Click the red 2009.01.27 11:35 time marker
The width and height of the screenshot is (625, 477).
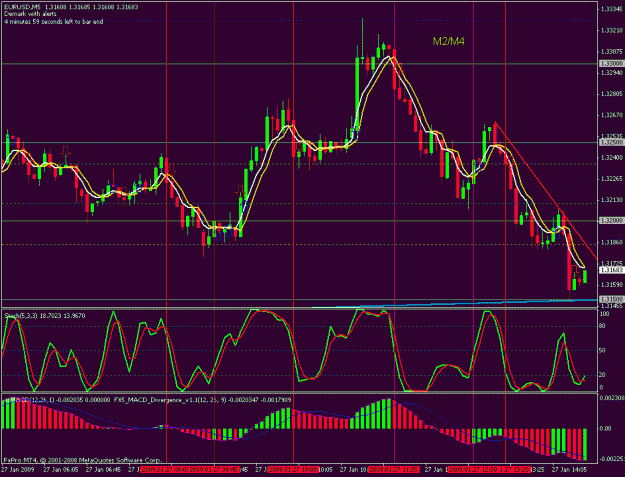point(394,470)
